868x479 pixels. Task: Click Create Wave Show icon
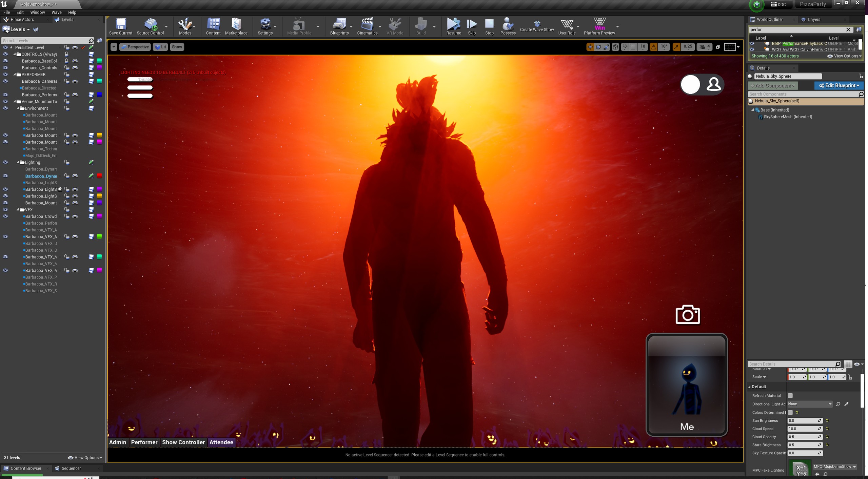pos(537,26)
